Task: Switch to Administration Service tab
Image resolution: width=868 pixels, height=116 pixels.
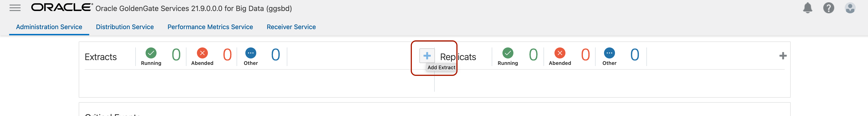Action: pos(49,27)
